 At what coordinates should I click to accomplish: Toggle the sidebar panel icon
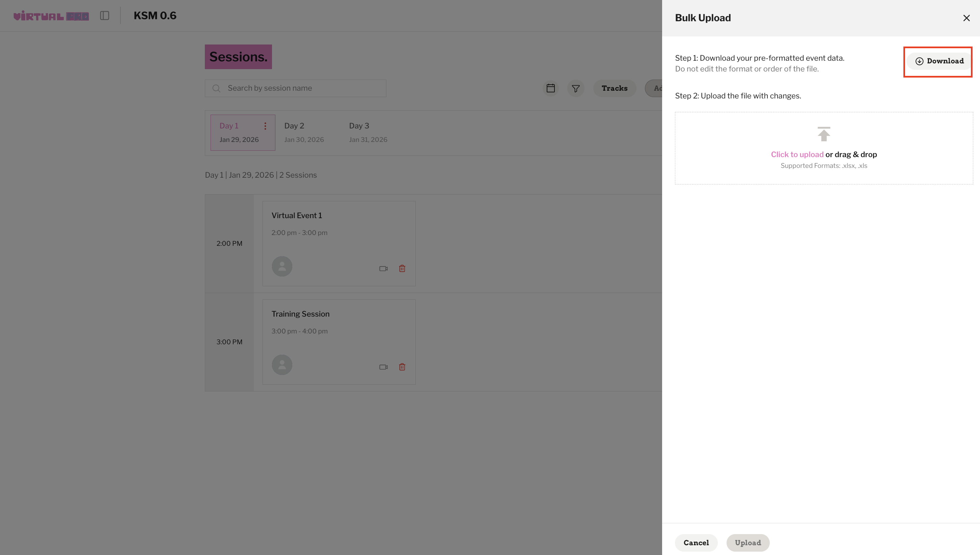tap(105, 16)
